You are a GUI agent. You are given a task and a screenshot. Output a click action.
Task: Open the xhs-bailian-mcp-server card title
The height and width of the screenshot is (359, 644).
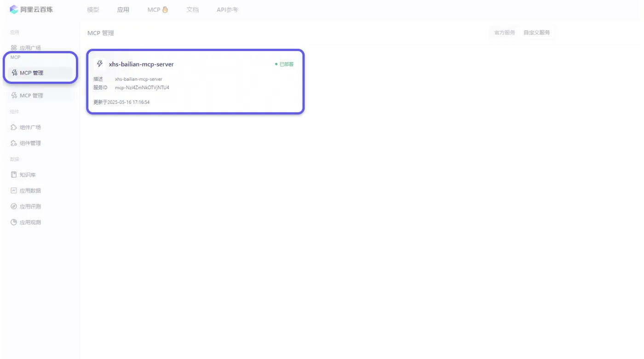click(x=141, y=64)
